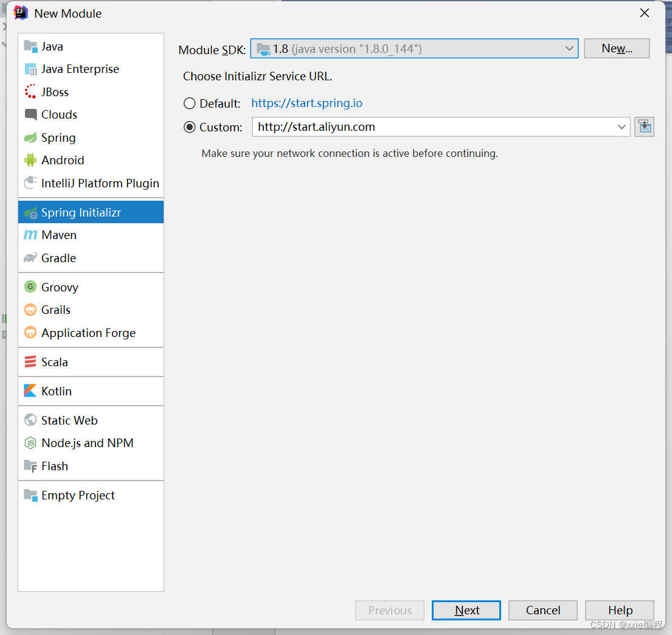Screen dimensions: 672x635
Task: Open the Module SDK dropdown arrow
Action: tap(569, 49)
